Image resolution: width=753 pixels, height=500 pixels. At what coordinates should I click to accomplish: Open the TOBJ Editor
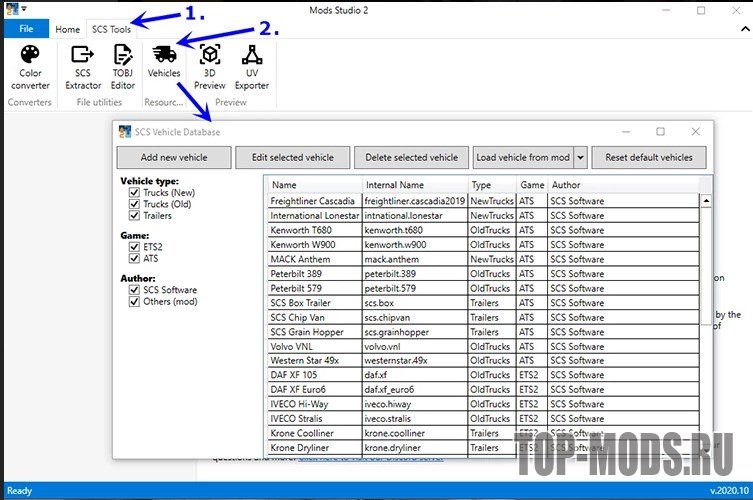[123, 64]
